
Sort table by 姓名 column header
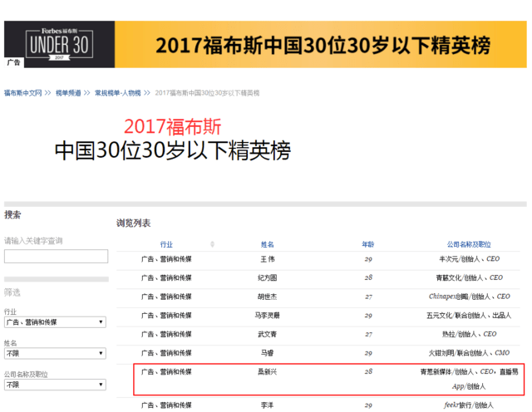[267, 244]
